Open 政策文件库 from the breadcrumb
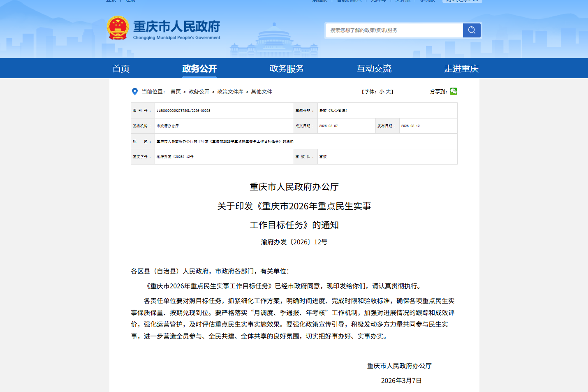Screen dimensions: 588x392 [229, 91]
